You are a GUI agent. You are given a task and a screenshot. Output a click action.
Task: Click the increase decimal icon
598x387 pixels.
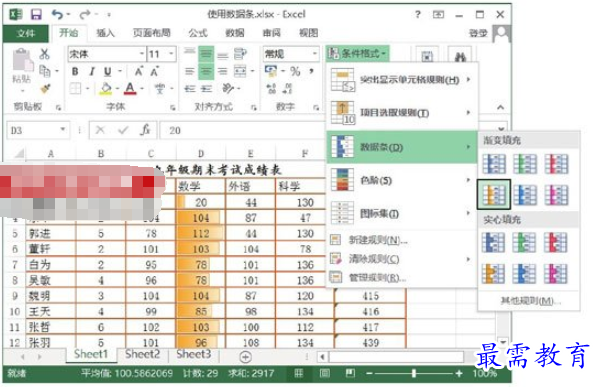pos(271,88)
